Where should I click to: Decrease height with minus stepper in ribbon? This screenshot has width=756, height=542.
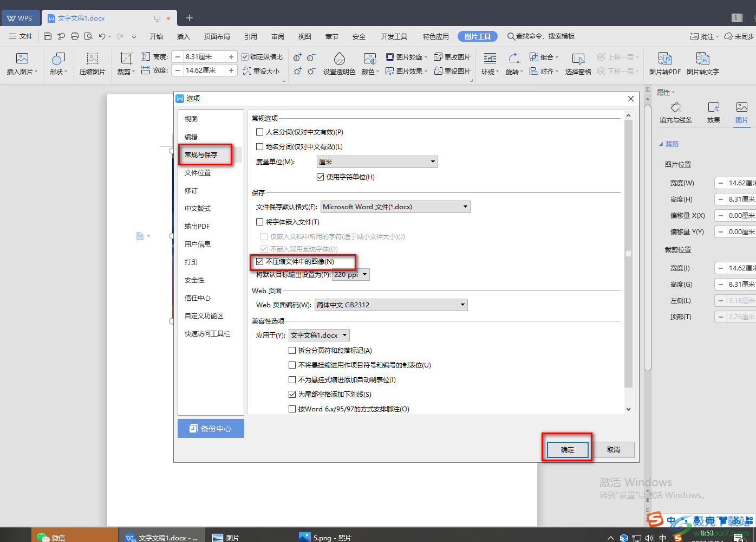click(178, 56)
